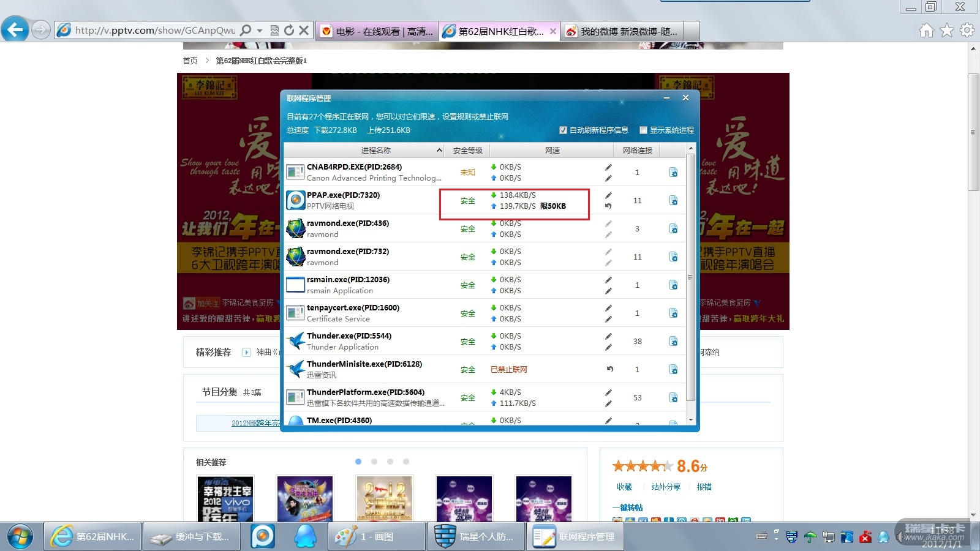Click the 站外分享 link
Viewport: 980px width, 551px height.
pyautogui.click(x=666, y=487)
